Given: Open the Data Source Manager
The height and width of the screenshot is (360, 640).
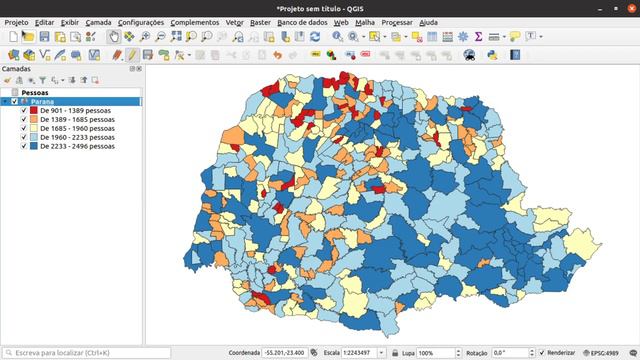Looking at the screenshot, I should pos(13,55).
